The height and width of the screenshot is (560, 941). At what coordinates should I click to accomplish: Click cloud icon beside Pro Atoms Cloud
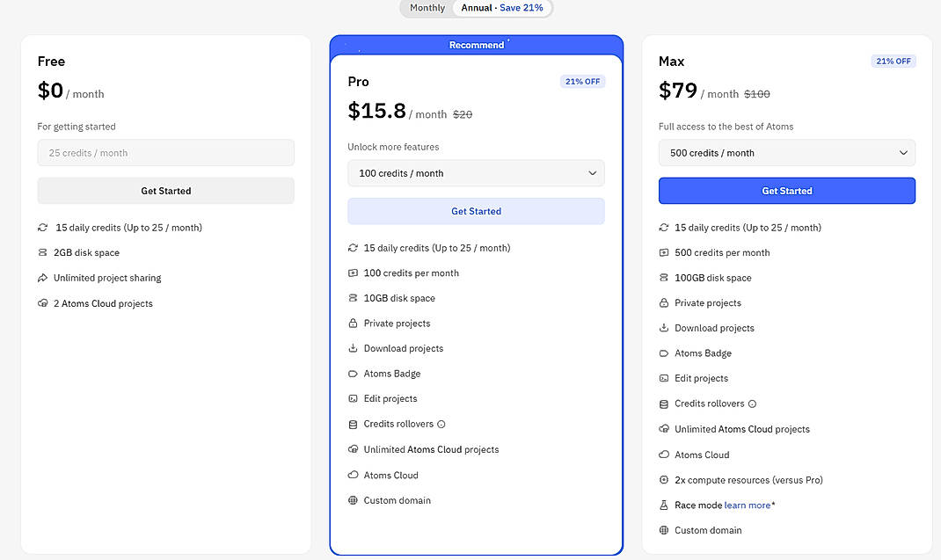tap(353, 475)
